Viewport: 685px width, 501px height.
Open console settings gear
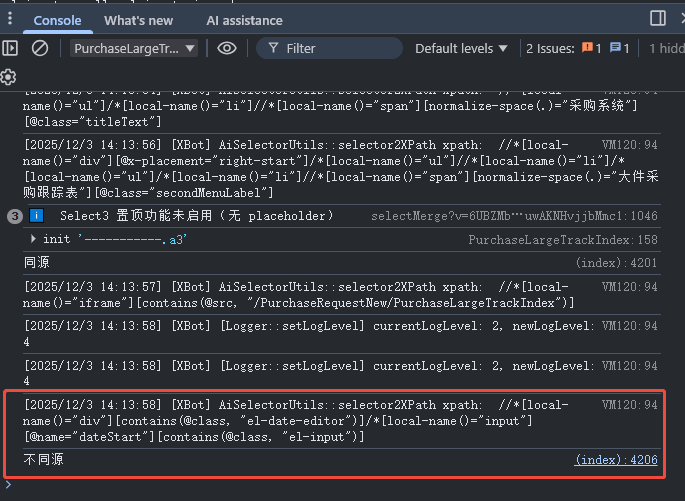point(8,77)
